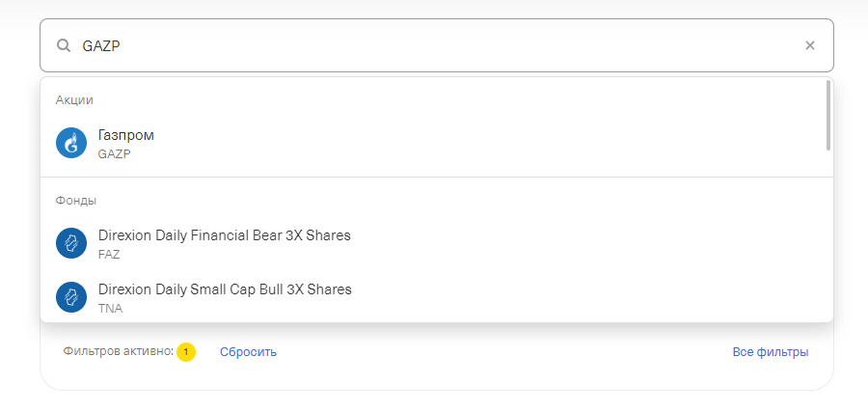The height and width of the screenshot is (412, 868).
Task: Click the Direxion Small Cap Bull logo
Action: (x=71, y=297)
